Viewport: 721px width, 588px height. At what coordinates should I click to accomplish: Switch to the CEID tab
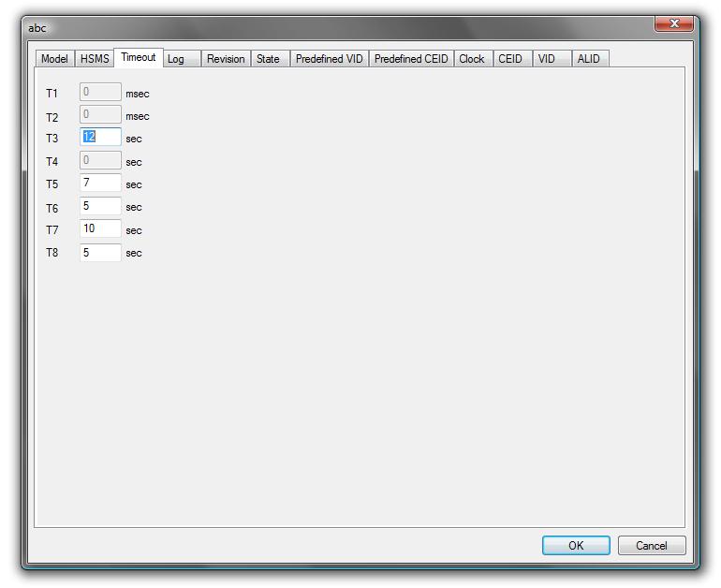pos(510,59)
